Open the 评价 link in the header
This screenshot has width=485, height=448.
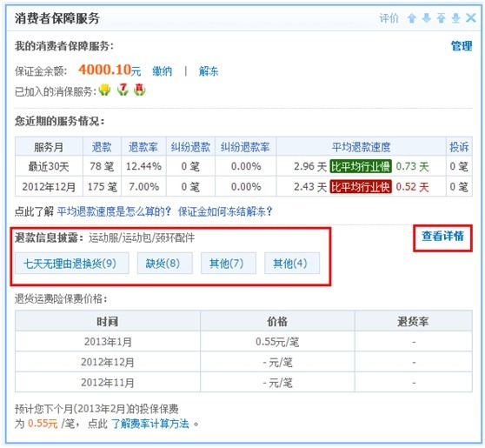(389, 18)
